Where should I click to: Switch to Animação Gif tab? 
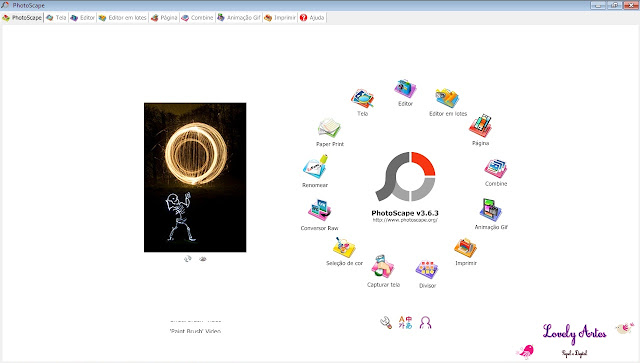[239, 18]
